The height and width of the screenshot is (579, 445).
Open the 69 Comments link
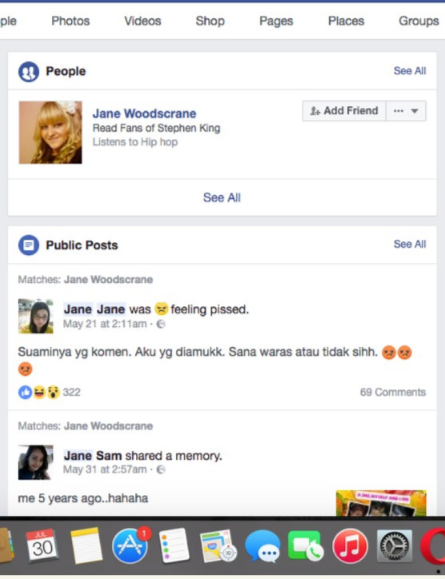pos(393,392)
